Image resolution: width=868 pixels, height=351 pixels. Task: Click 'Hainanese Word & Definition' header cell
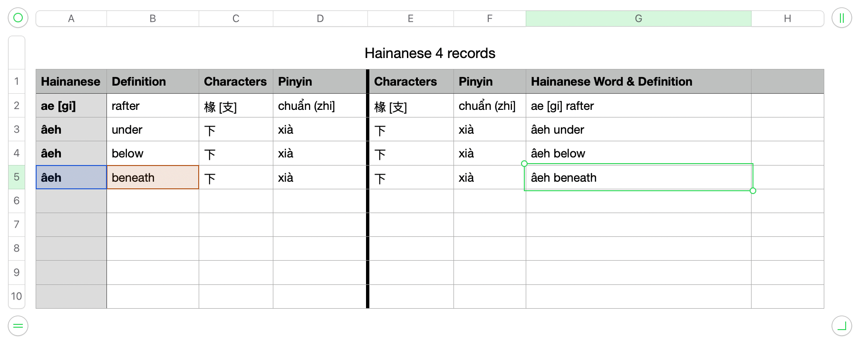coord(638,81)
